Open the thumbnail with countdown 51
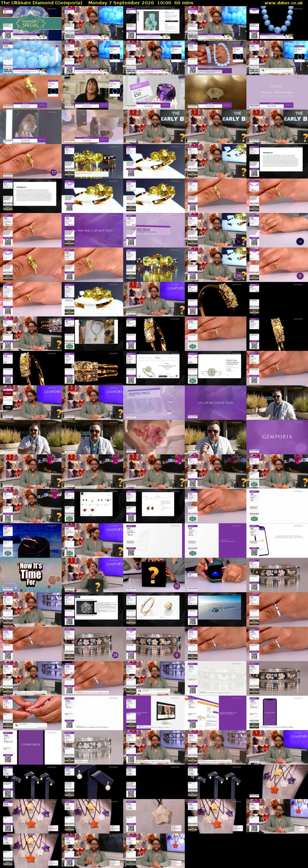The height and width of the screenshot is (868, 308). [215, 230]
